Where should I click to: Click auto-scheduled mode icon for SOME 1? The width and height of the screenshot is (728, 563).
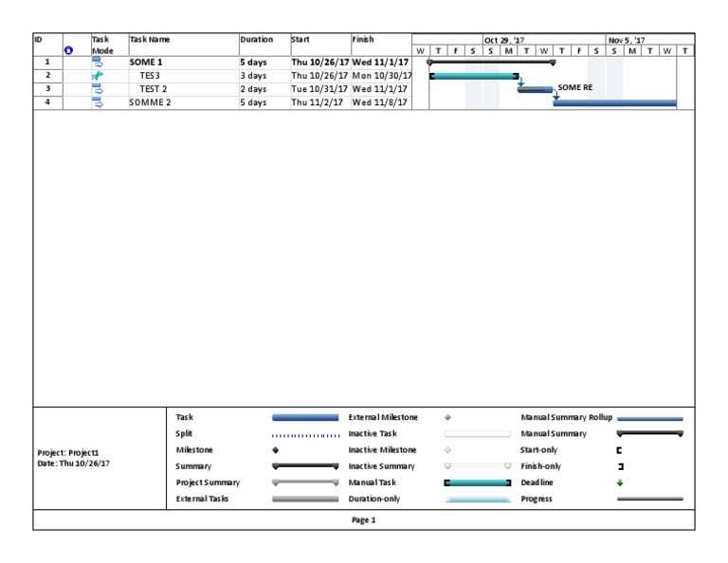pyautogui.click(x=97, y=62)
